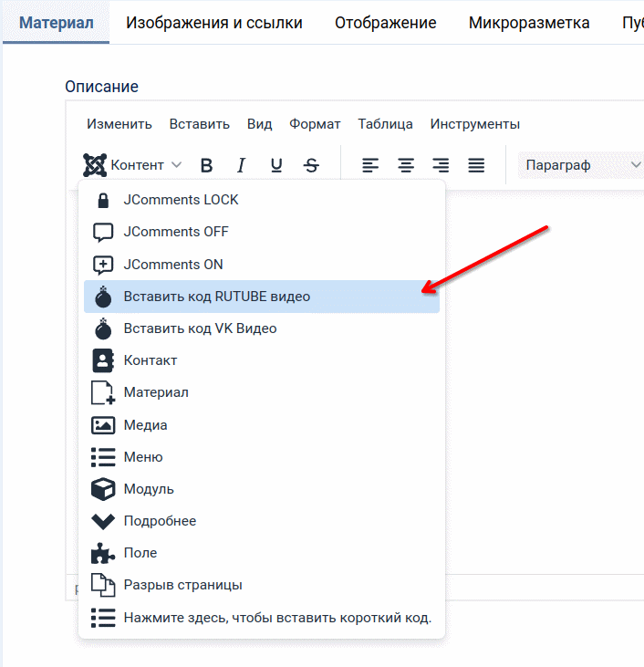Viewport: 644px width, 667px height.
Task: Select the Подробнее menu entry
Action: pyautogui.click(x=262, y=521)
